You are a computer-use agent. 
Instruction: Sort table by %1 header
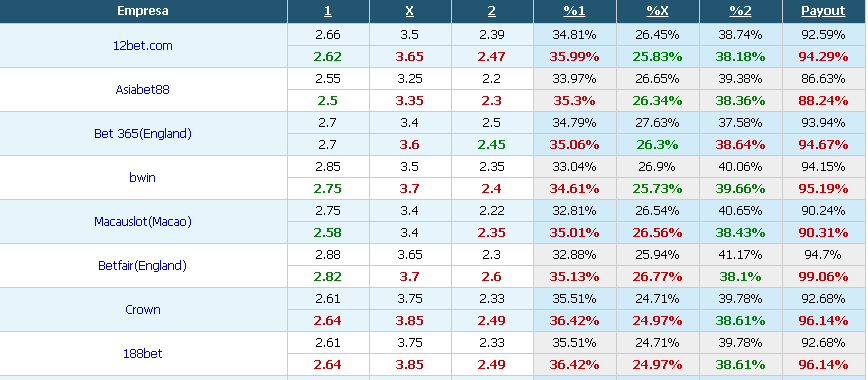(575, 11)
